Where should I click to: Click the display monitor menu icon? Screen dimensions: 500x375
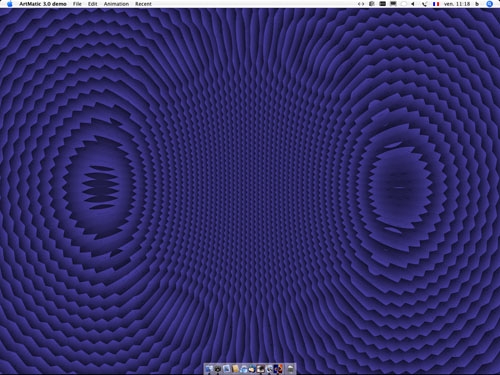click(393, 4)
